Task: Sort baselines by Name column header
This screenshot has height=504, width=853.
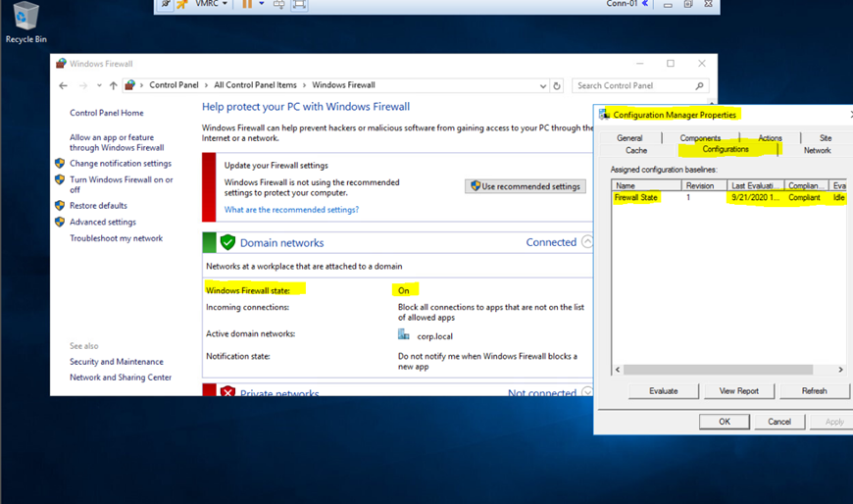Action: click(x=646, y=185)
